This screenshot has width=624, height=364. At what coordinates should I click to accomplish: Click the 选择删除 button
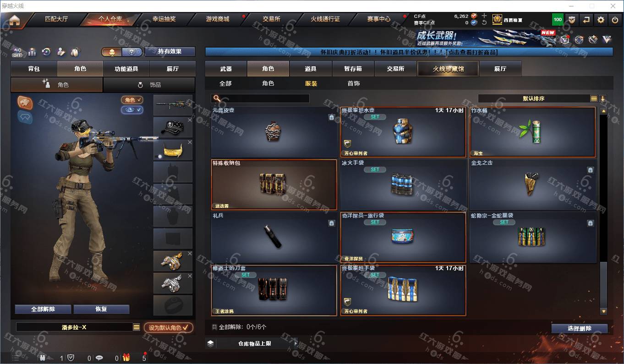coord(580,328)
